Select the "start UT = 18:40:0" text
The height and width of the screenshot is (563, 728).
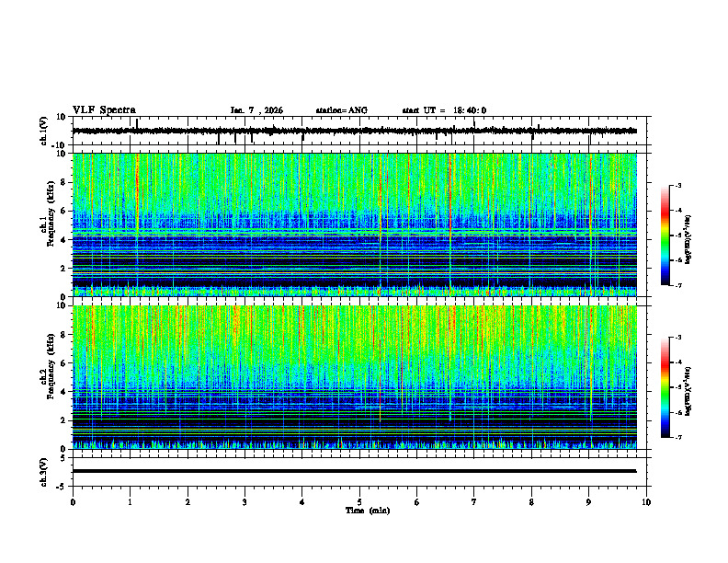pyautogui.click(x=444, y=110)
